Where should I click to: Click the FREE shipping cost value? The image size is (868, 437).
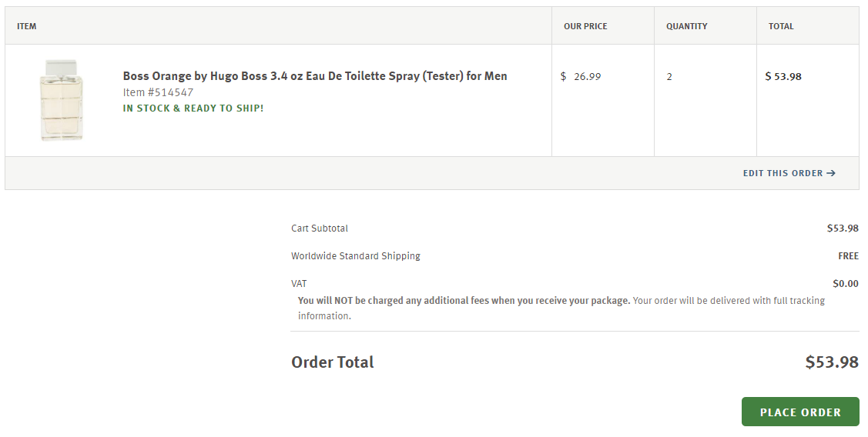848,256
